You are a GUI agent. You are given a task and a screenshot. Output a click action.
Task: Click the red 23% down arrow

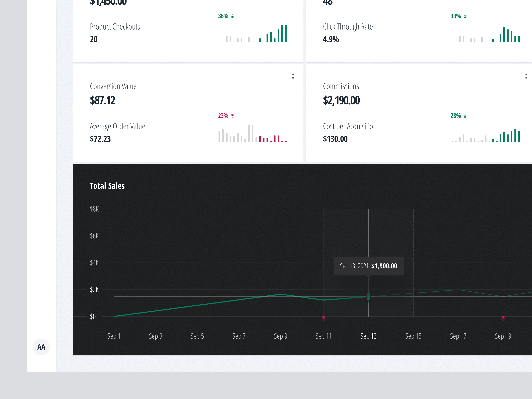coord(232,116)
